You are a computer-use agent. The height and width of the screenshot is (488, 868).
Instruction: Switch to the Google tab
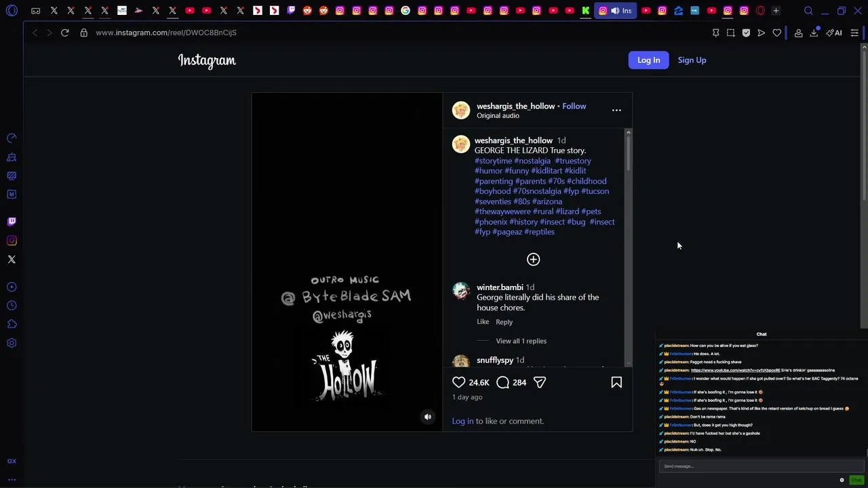[406, 11]
